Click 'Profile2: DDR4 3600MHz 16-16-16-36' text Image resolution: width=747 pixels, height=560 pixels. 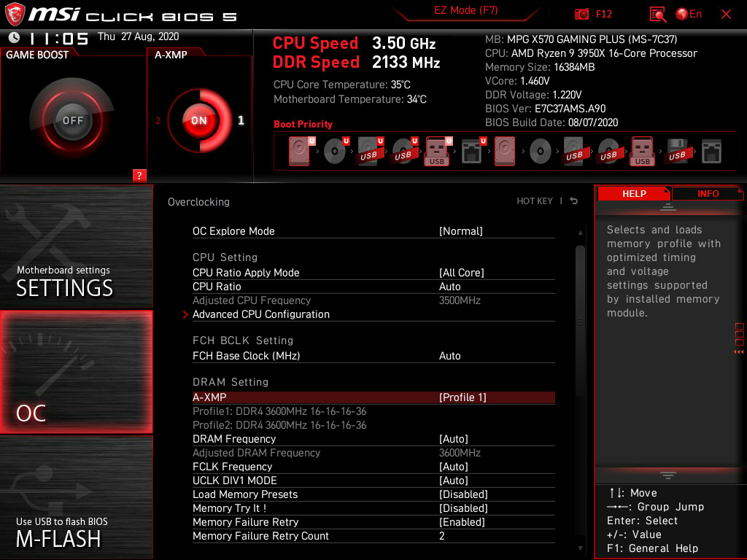[279, 425]
